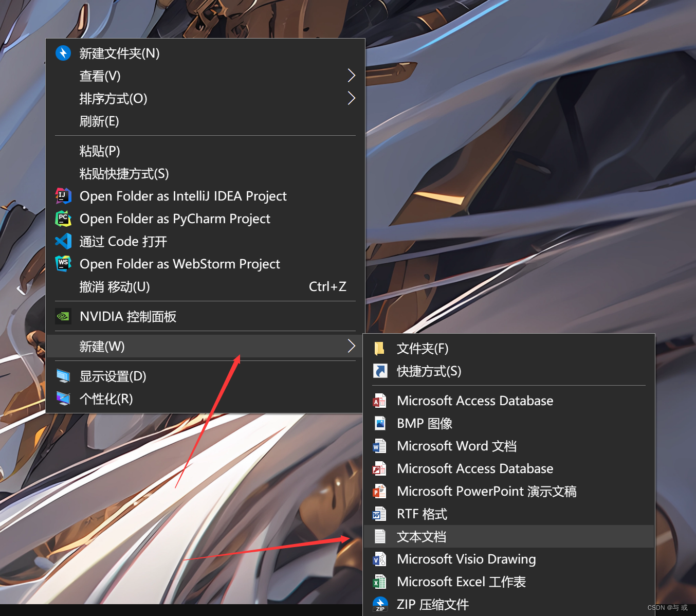The height and width of the screenshot is (616, 696).
Task: Select BMP 图像 in new submenu
Action: pos(509,423)
